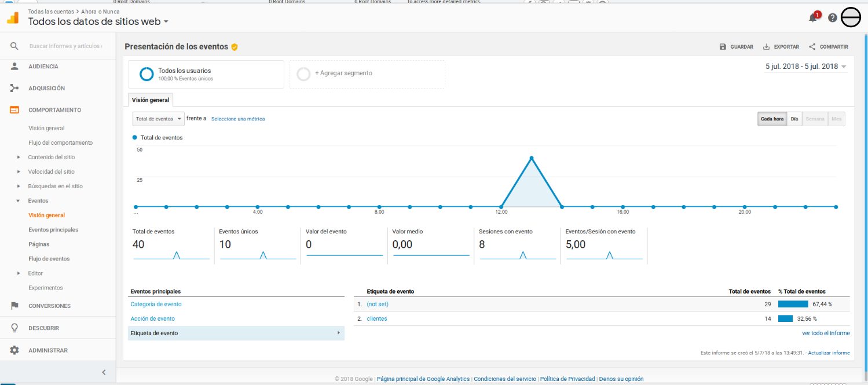Open the help question mark icon

(832, 17)
